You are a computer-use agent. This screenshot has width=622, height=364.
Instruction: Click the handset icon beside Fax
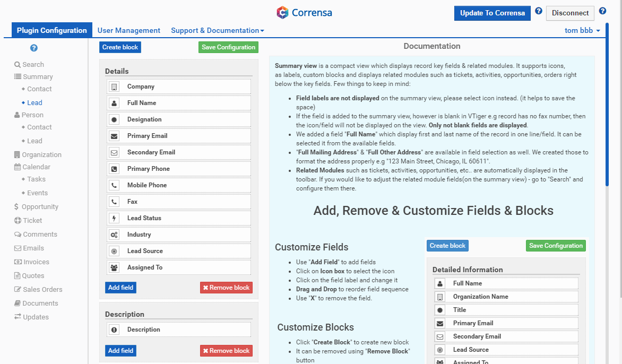coord(114,202)
